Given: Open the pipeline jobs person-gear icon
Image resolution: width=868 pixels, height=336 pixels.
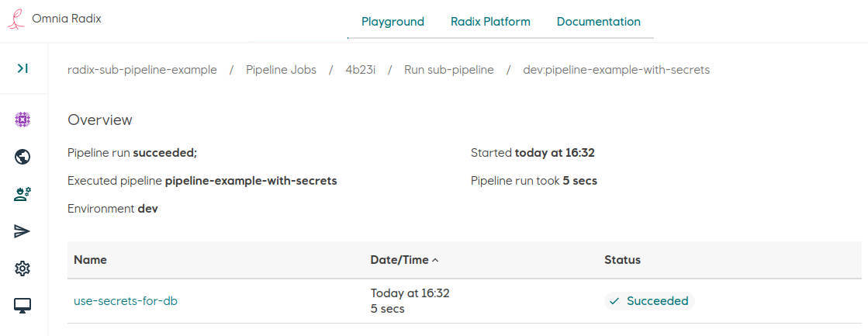Looking at the screenshot, I should coord(22,194).
